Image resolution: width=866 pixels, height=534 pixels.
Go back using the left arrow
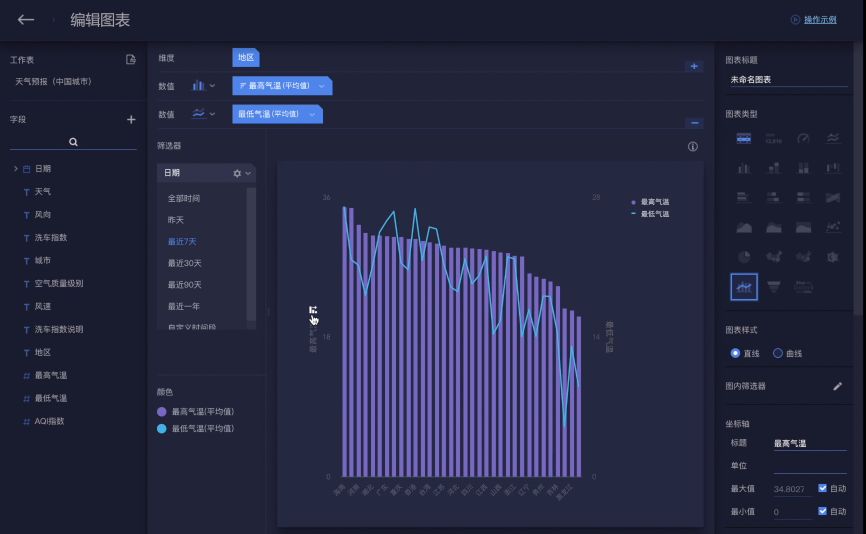coord(25,20)
